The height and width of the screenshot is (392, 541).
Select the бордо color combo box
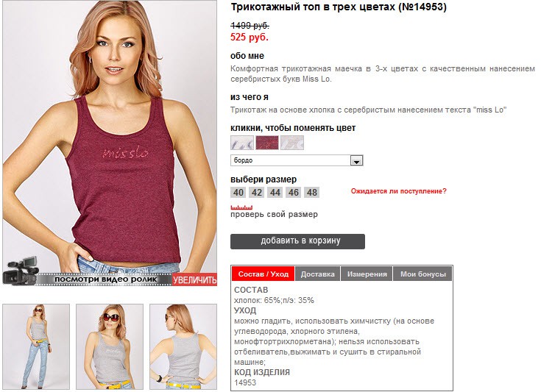tap(297, 160)
